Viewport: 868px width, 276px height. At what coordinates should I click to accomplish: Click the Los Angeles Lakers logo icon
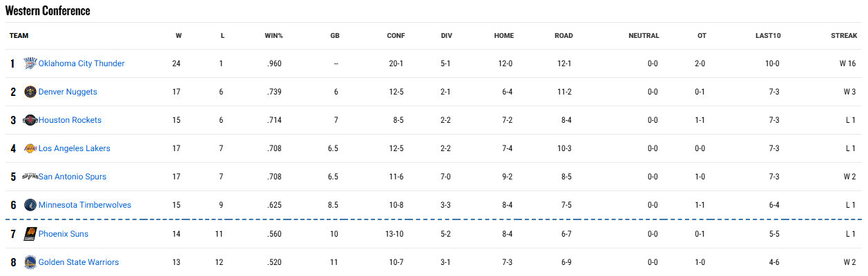(x=30, y=148)
